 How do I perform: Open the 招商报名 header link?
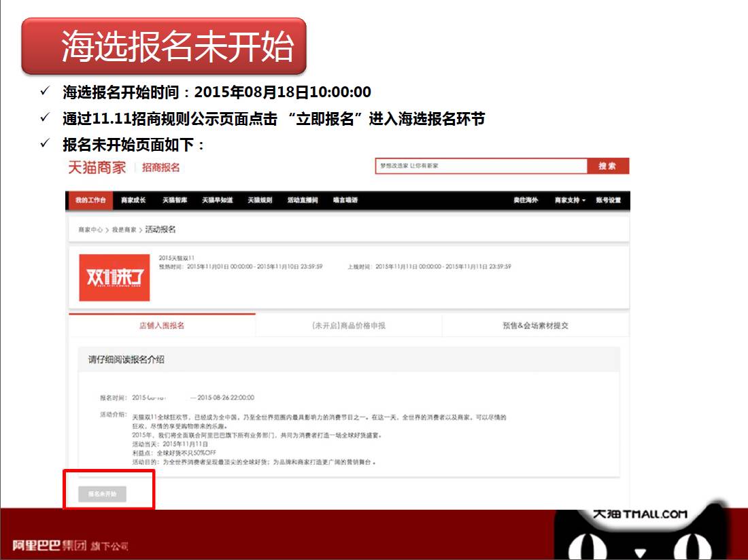[160, 167]
